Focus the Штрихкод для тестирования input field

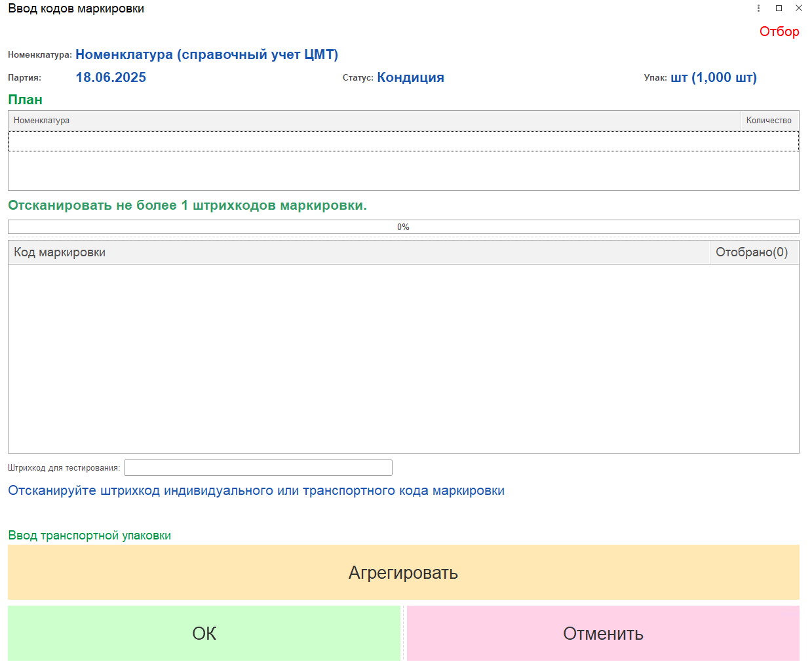point(258,467)
